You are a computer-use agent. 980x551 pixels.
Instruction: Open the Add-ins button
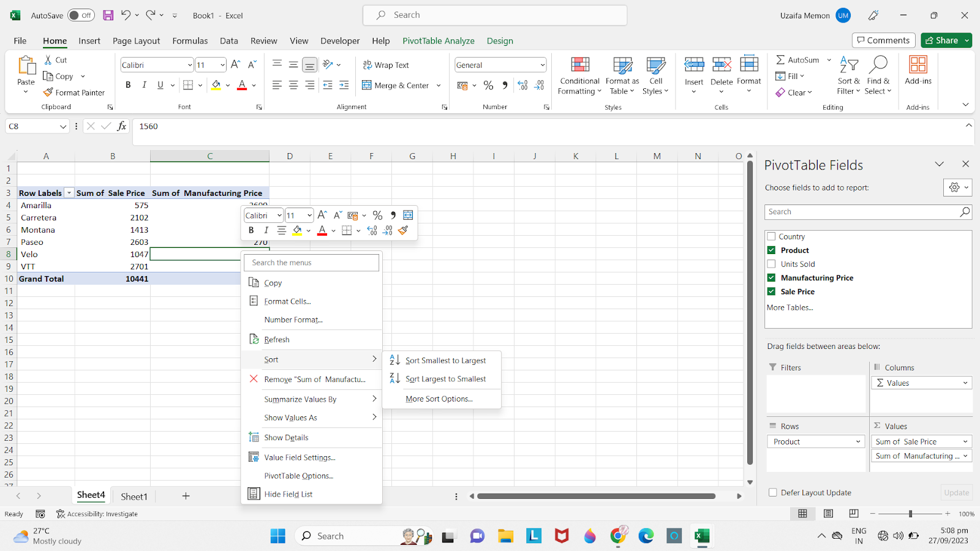[x=918, y=70]
